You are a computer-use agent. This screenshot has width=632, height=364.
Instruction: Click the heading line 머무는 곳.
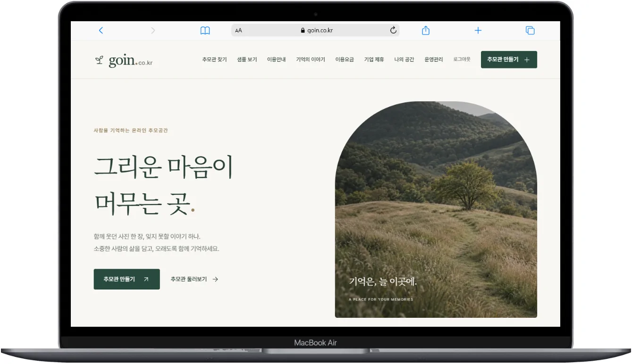click(x=144, y=203)
